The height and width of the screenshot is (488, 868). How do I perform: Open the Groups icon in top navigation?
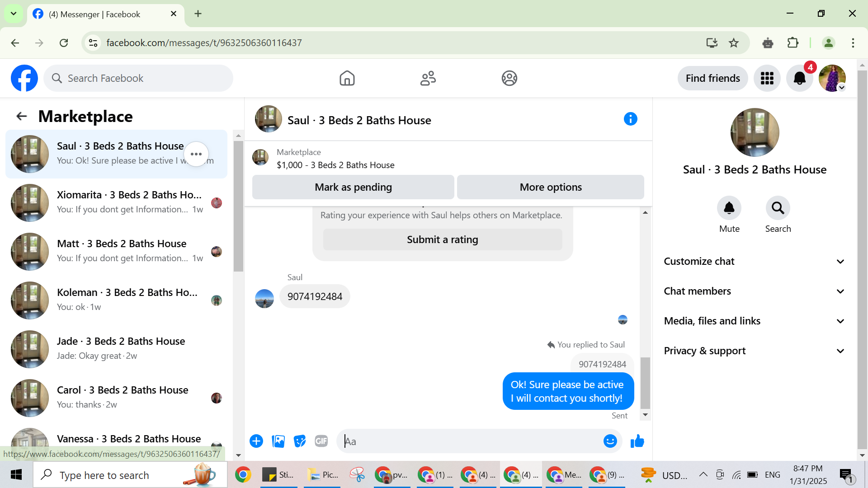[x=509, y=78]
